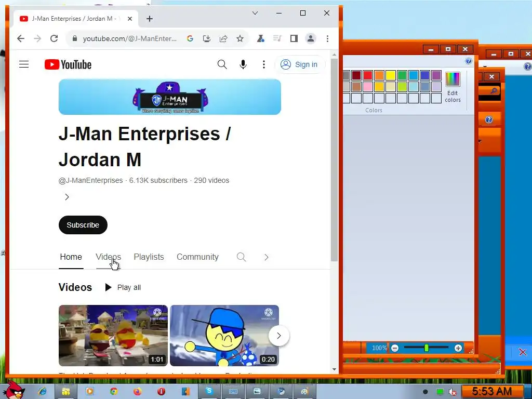Open the 1:01 video thumbnail
The width and height of the screenshot is (532, 399).
(113, 336)
